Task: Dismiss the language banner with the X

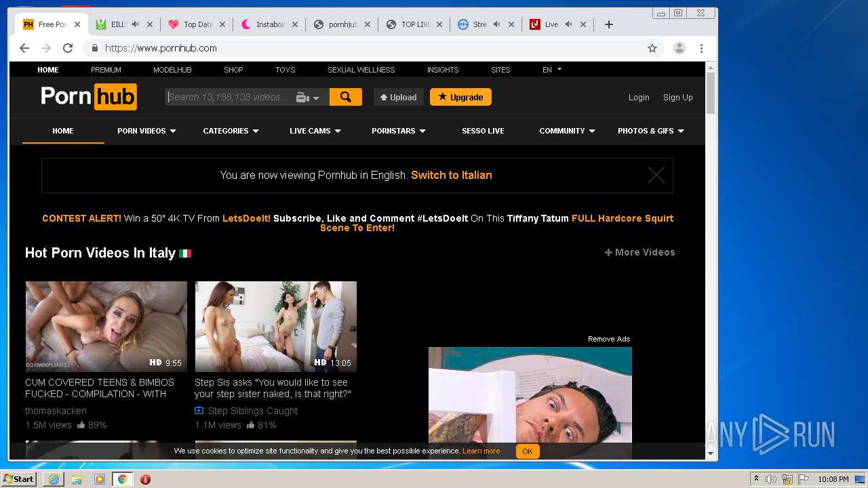Action: [656, 176]
